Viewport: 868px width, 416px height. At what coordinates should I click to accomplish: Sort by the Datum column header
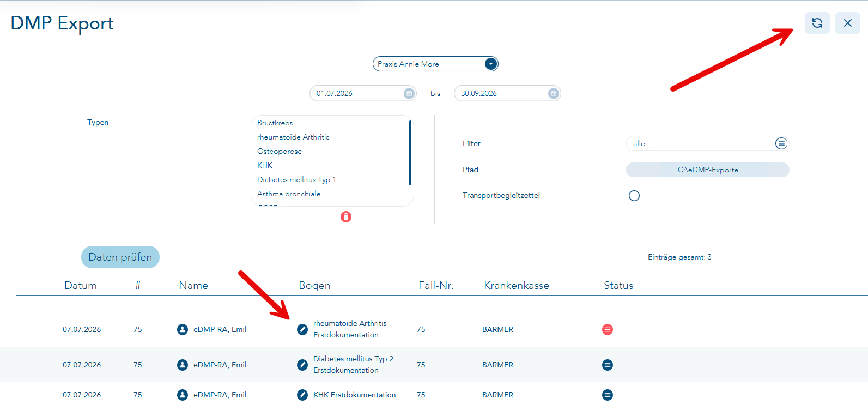(81, 285)
